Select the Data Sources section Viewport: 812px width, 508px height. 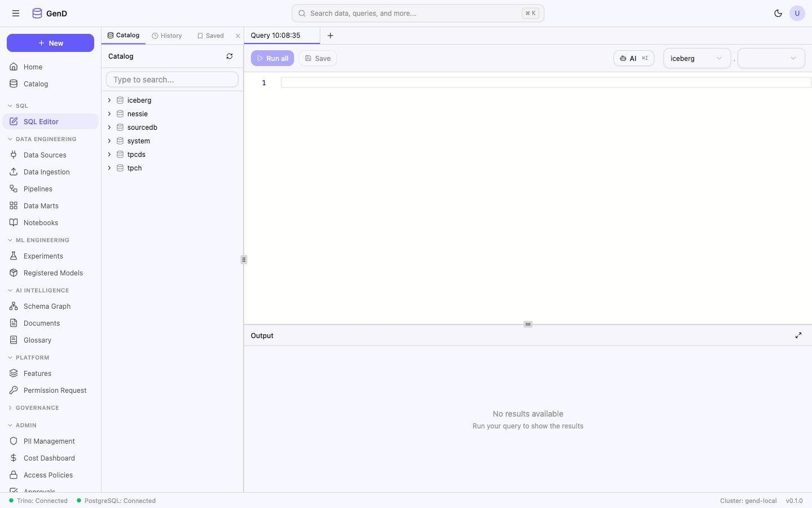point(45,155)
